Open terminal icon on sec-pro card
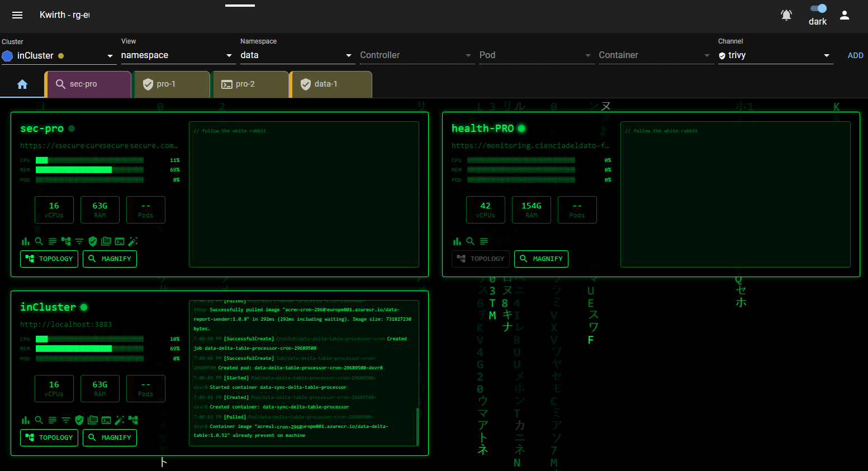Viewport: 868px width, 471px height. click(120, 241)
